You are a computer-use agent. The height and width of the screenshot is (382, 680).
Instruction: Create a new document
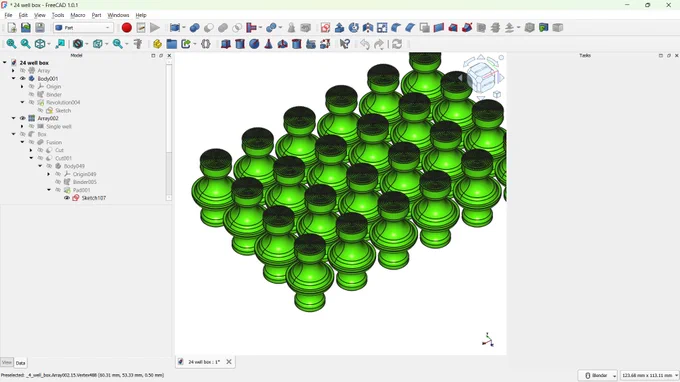tap(12, 28)
